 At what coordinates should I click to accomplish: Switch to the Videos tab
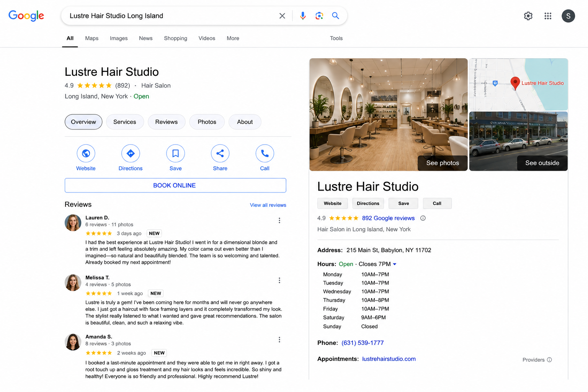[x=207, y=38]
